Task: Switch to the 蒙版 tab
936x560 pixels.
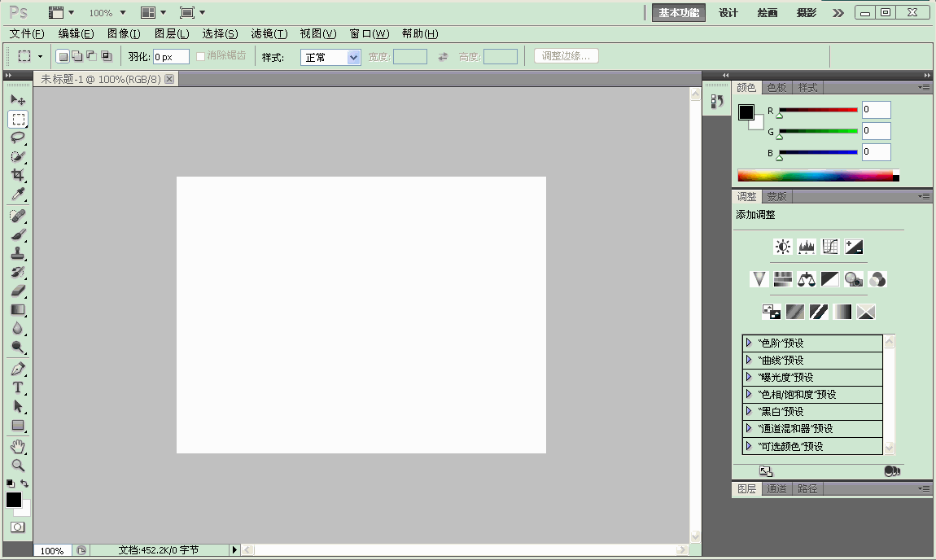Action: pos(776,196)
